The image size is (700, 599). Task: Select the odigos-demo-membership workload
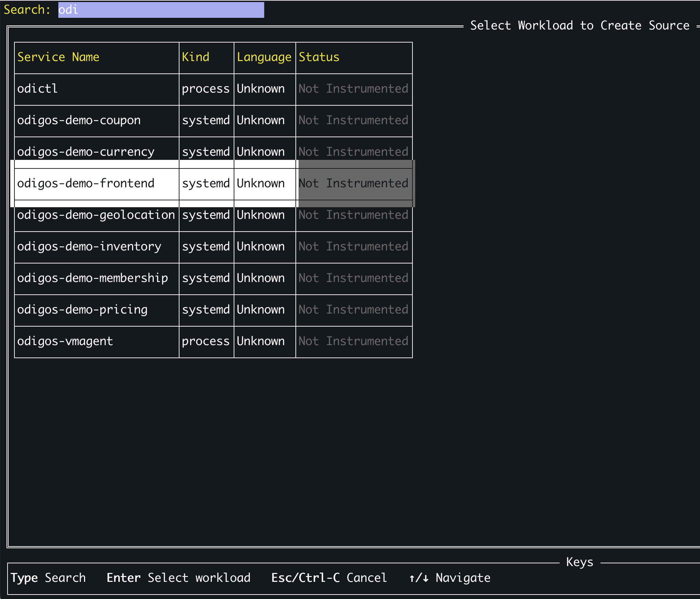[93, 278]
